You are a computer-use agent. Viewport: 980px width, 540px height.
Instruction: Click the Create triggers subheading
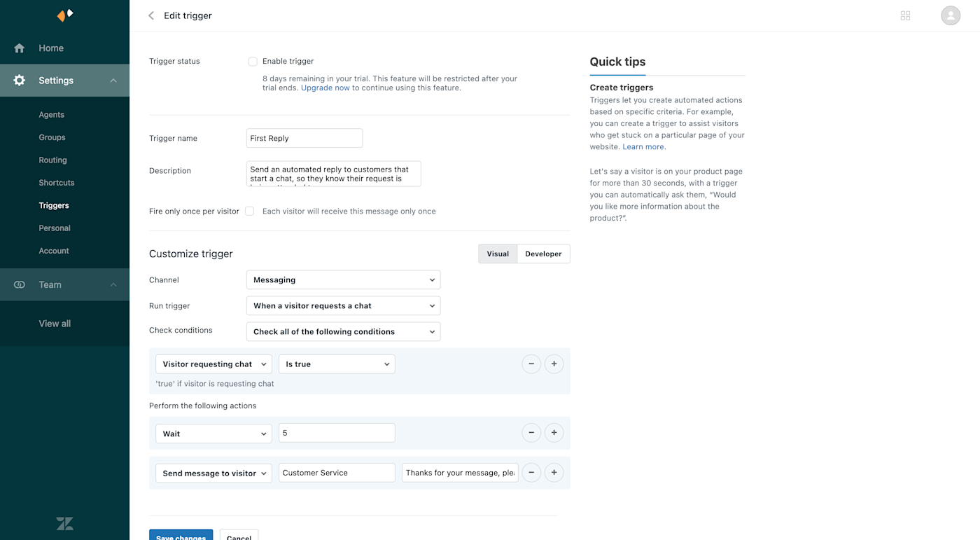[622, 88]
